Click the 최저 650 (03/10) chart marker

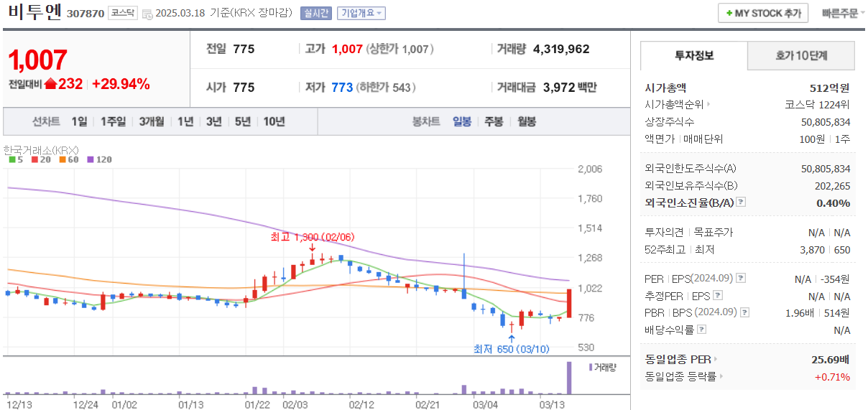click(511, 349)
